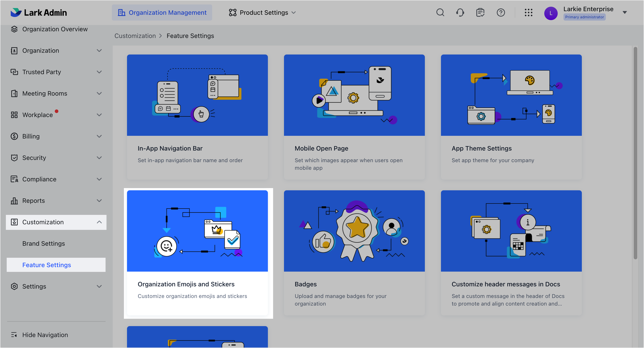Click the Lark Admin logo
The width and height of the screenshot is (644, 348).
coord(39,13)
